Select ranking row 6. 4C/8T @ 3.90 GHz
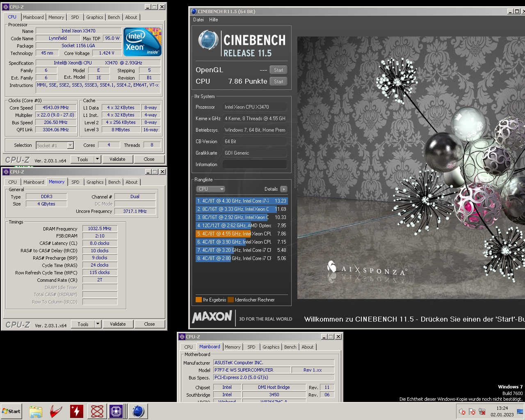Viewport: 525px width, 420px height. [x=242, y=242]
